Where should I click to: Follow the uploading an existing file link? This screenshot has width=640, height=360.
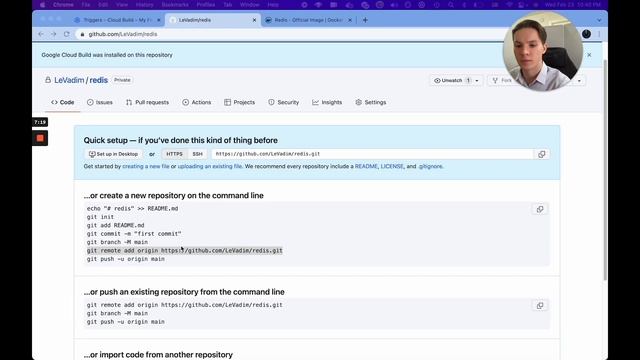click(210, 167)
